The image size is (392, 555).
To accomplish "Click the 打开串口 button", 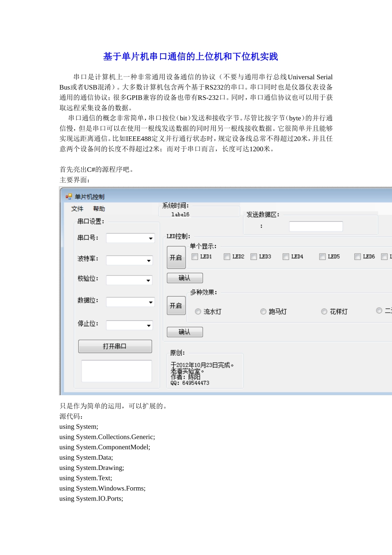I will tap(115, 346).
